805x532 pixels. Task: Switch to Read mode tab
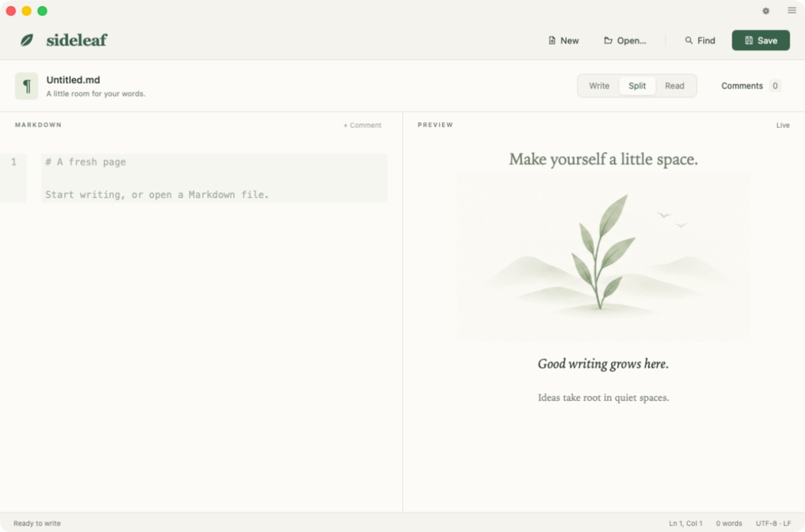pyautogui.click(x=675, y=86)
